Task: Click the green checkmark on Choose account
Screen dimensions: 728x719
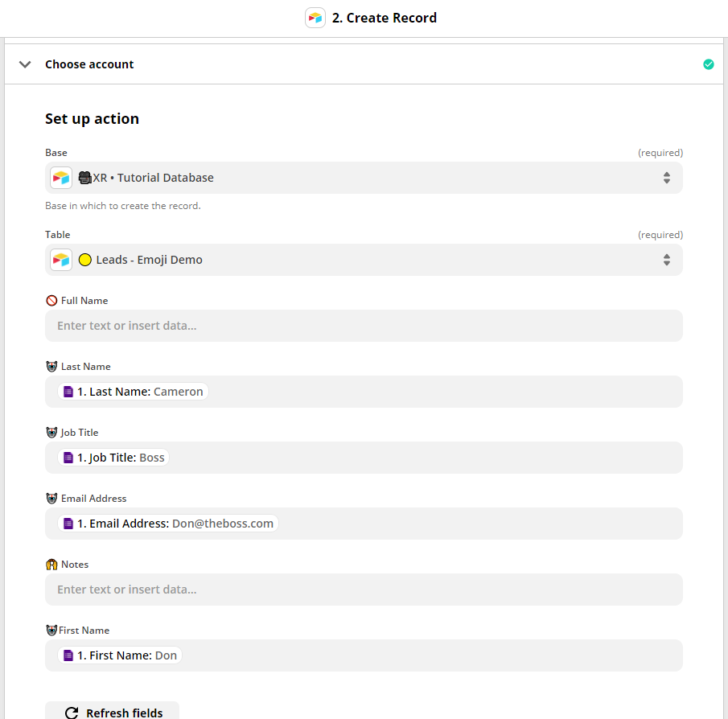Action: [x=708, y=64]
